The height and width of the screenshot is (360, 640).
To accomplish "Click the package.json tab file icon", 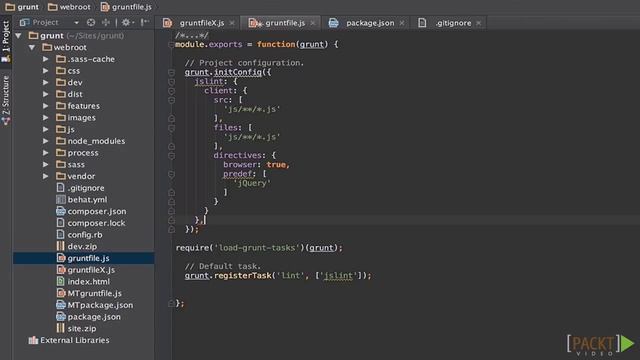I will [333, 23].
